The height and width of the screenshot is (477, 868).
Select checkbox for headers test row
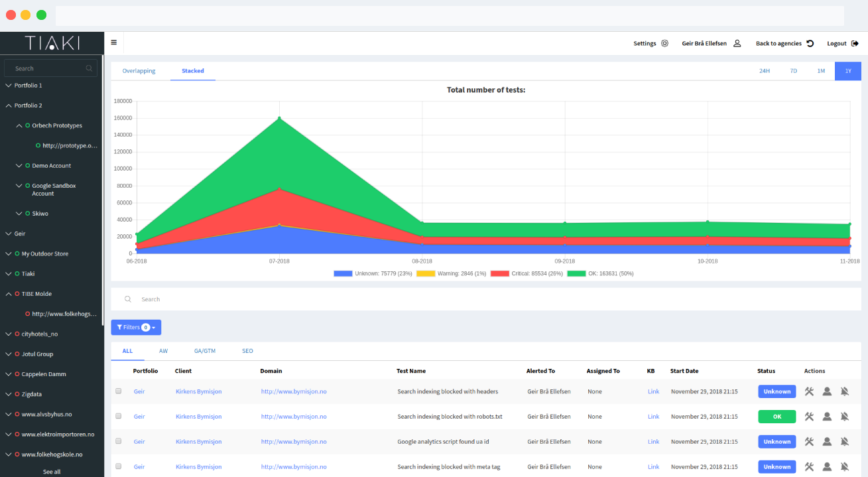(119, 391)
